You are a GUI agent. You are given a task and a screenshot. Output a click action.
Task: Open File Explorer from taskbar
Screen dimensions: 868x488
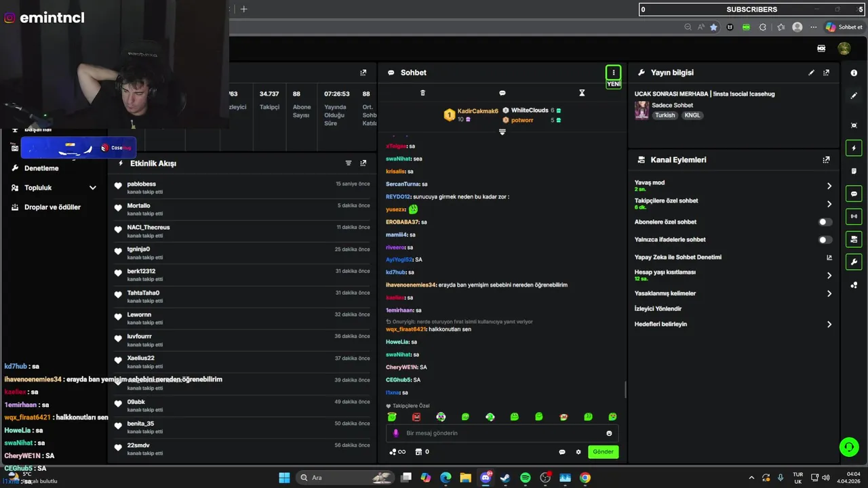pyautogui.click(x=465, y=478)
